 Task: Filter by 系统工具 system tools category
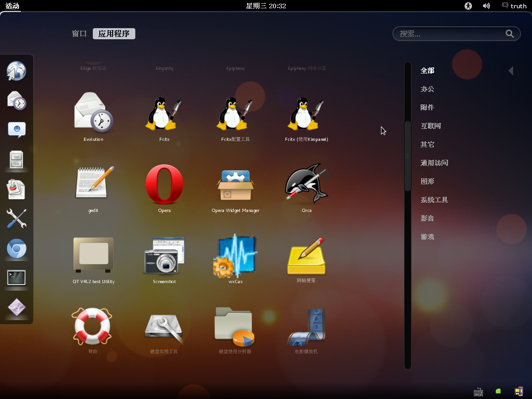click(434, 200)
